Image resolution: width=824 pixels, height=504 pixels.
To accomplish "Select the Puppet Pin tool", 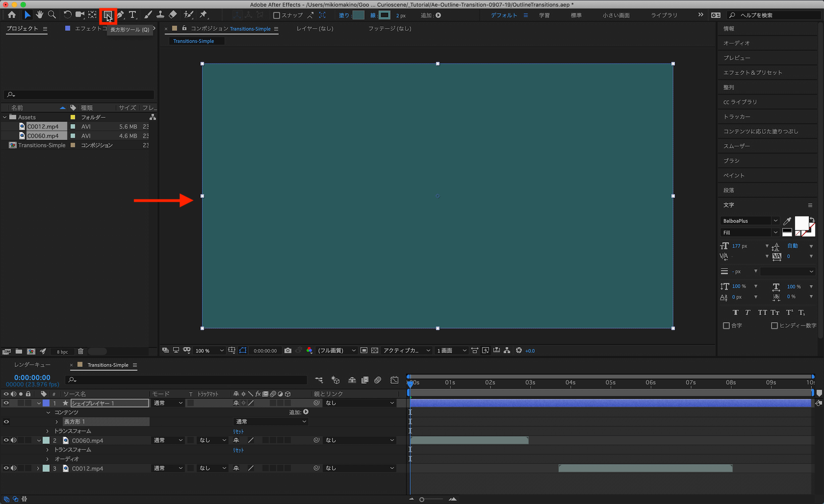I will [x=203, y=15].
